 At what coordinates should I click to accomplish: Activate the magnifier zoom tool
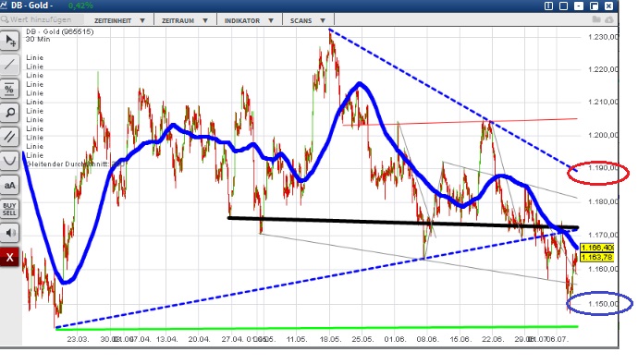point(10,113)
